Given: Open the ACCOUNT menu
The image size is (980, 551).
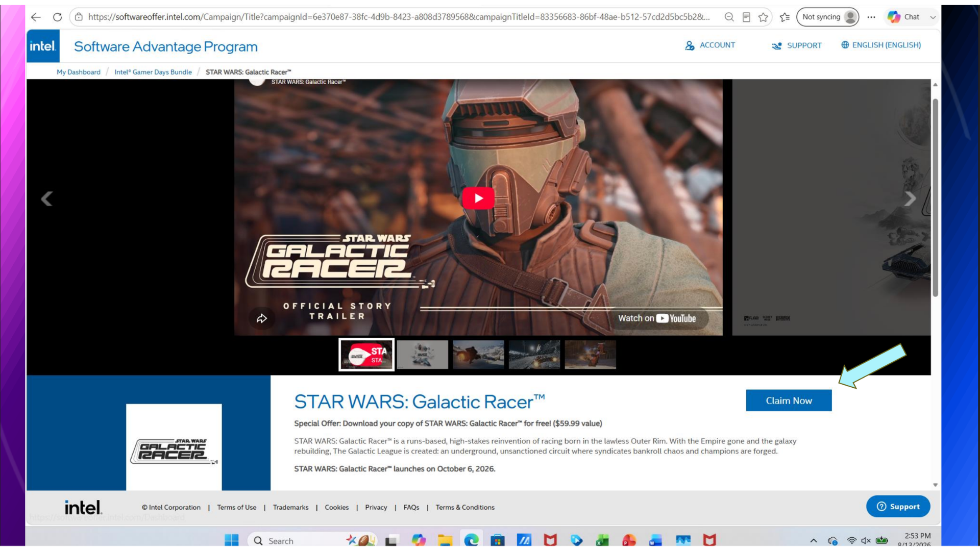Looking at the screenshot, I should click(x=710, y=45).
